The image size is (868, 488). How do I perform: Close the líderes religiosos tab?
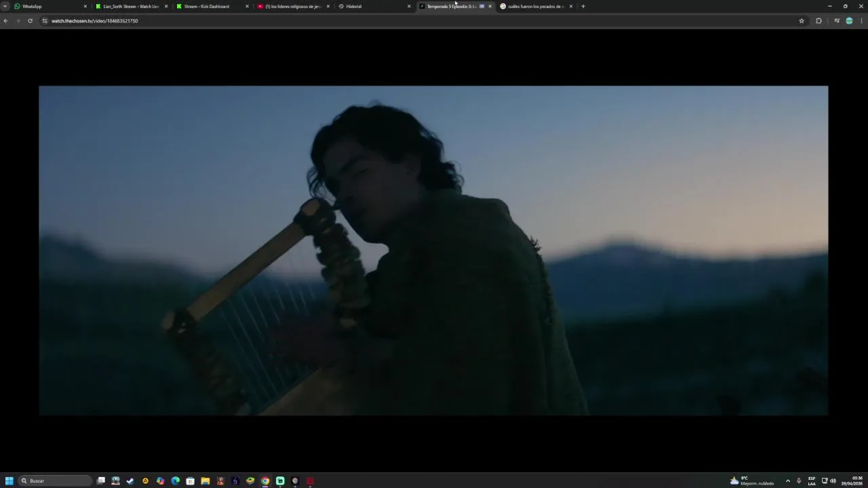tap(328, 6)
